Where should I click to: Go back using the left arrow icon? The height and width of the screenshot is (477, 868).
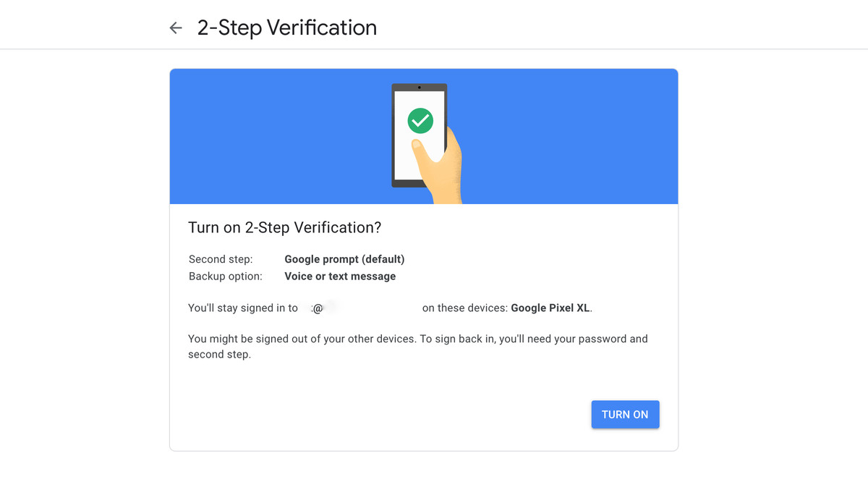point(176,28)
